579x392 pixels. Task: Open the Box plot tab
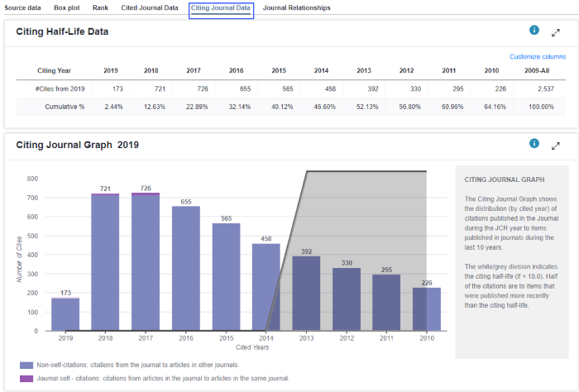(67, 7)
